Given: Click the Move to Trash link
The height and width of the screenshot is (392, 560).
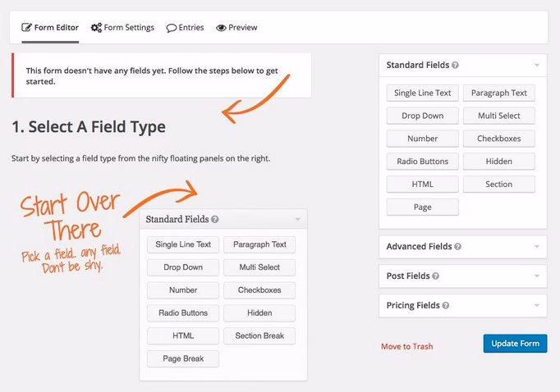Looking at the screenshot, I should pos(406,346).
